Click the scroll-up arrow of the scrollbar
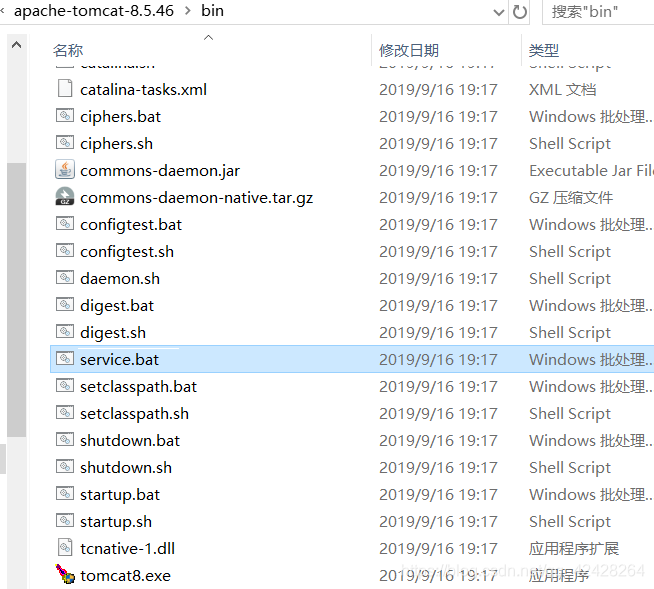This screenshot has width=654, height=589. click(16, 45)
